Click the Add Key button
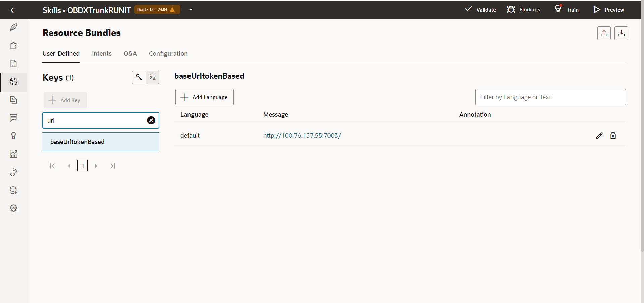 [x=65, y=100]
